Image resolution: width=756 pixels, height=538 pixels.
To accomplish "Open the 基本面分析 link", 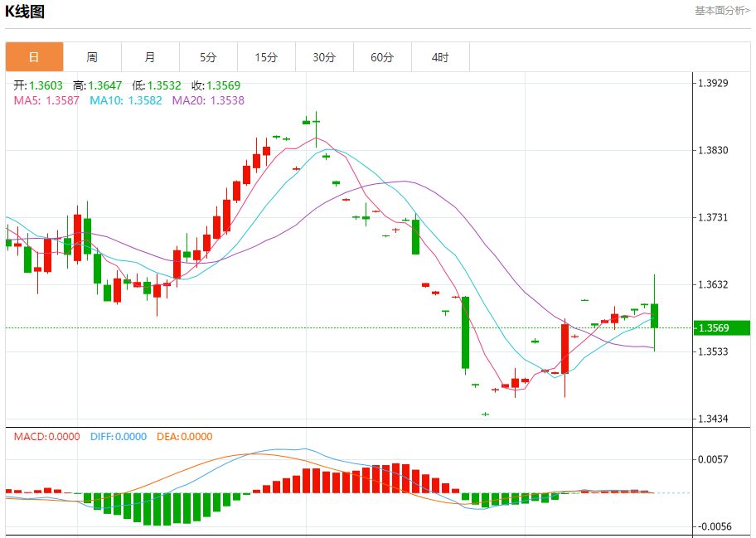I will pos(722,11).
